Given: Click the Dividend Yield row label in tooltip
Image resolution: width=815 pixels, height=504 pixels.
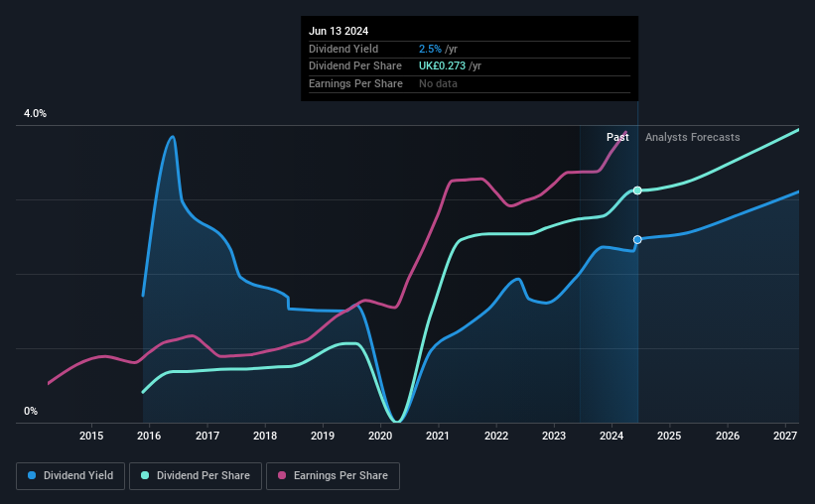Looking at the screenshot, I should pyautogui.click(x=343, y=49).
